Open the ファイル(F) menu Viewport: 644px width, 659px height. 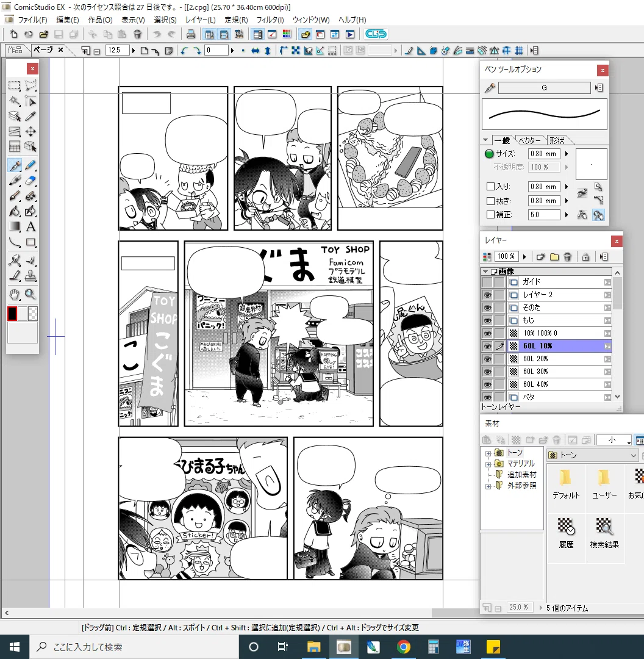click(x=33, y=20)
